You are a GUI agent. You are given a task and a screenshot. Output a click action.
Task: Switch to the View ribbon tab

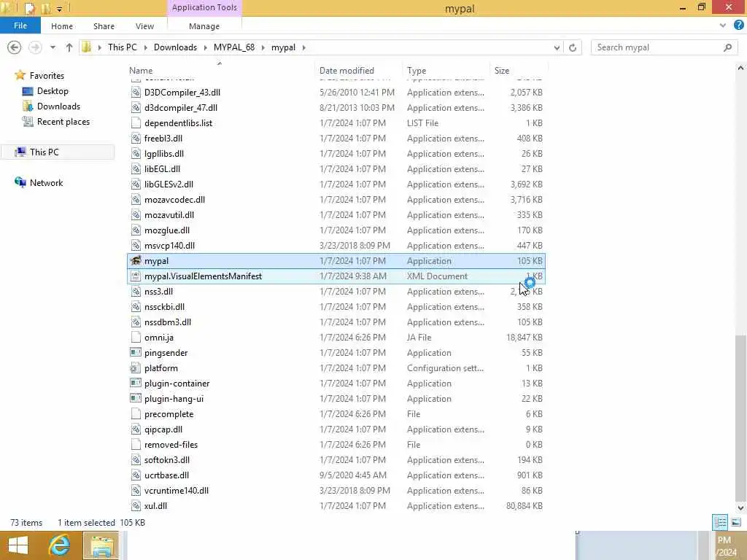click(144, 26)
